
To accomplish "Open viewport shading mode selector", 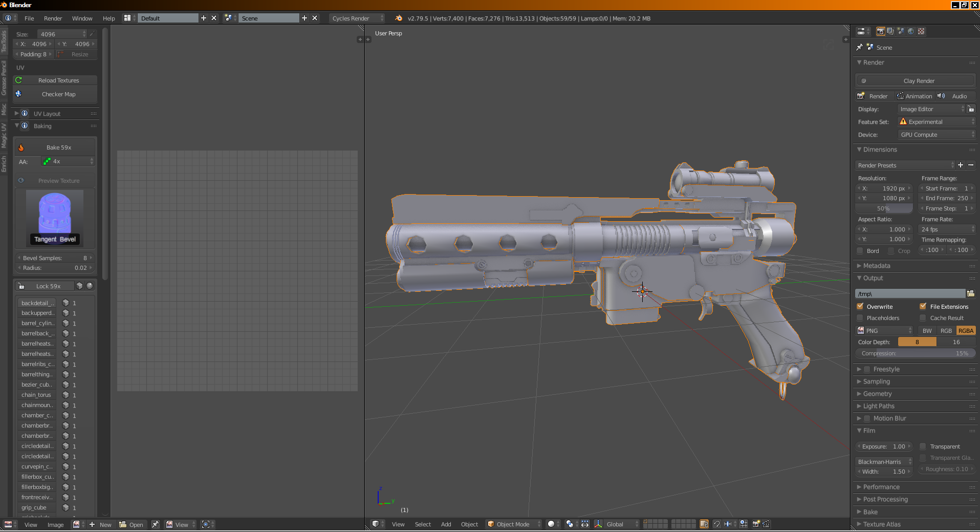I will (x=553, y=524).
